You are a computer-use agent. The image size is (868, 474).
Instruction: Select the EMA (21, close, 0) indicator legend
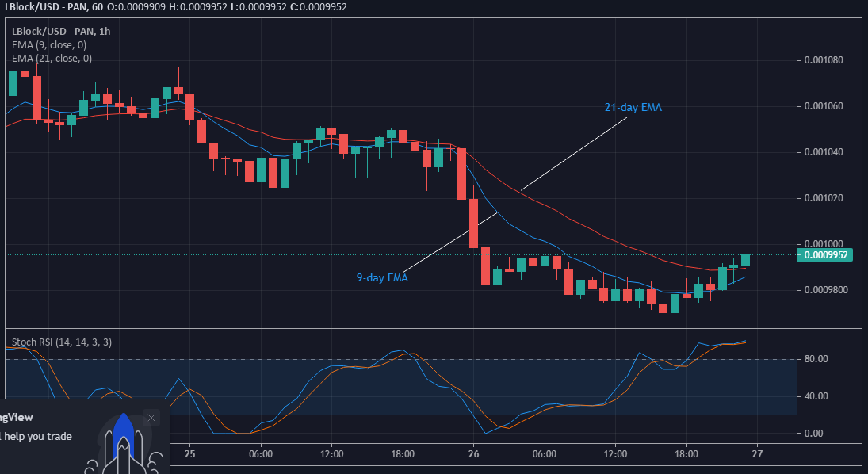52,58
